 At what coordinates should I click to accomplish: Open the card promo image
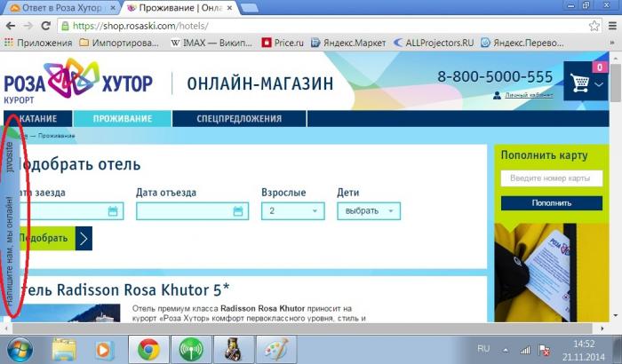tap(552, 273)
